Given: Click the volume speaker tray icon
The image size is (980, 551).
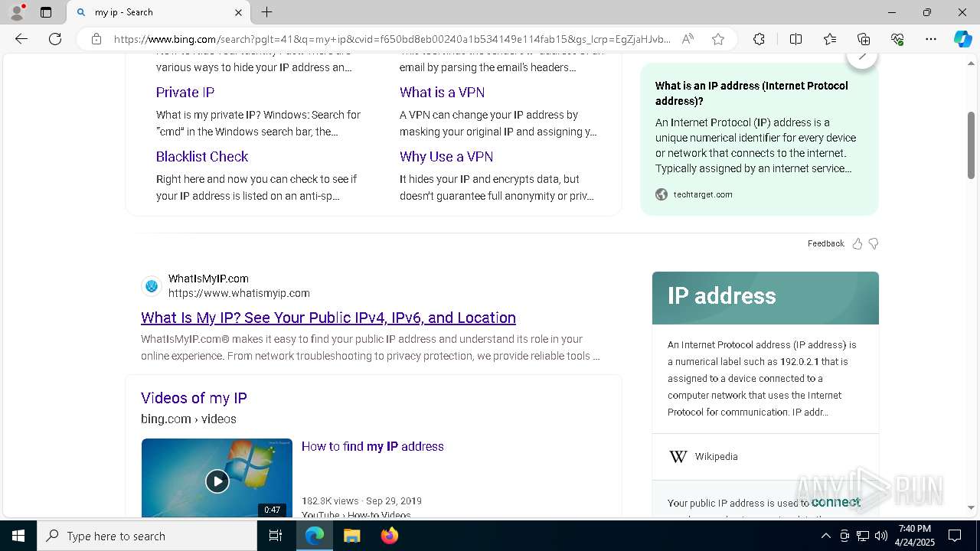Looking at the screenshot, I should [881, 536].
